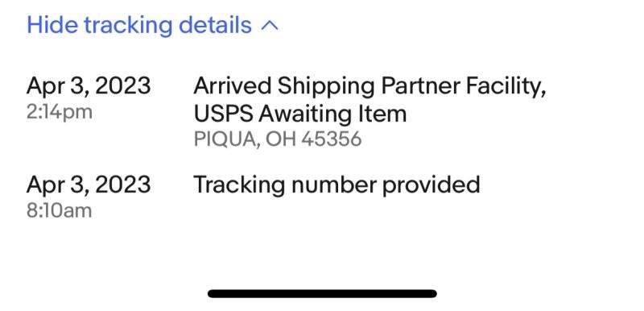Viewport: 644px width, 311px height.
Task: Tap the ZIP code 45356
Action: click(332, 139)
